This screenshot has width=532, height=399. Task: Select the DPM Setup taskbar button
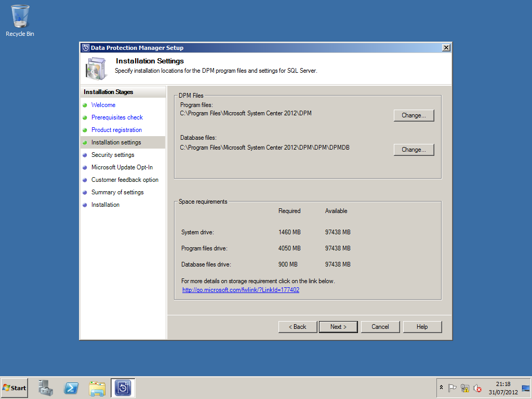123,388
